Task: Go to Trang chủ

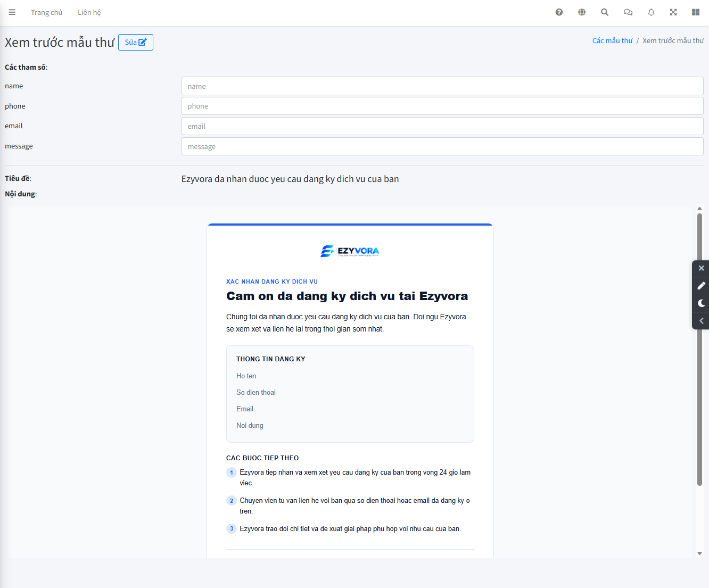Action: pyautogui.click(x=46, y=12)
